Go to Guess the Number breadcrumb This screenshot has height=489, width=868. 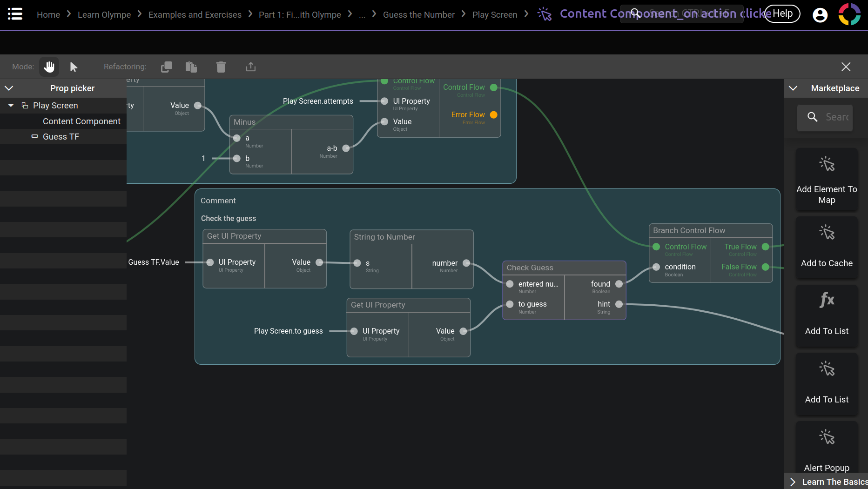coord(418,15)
